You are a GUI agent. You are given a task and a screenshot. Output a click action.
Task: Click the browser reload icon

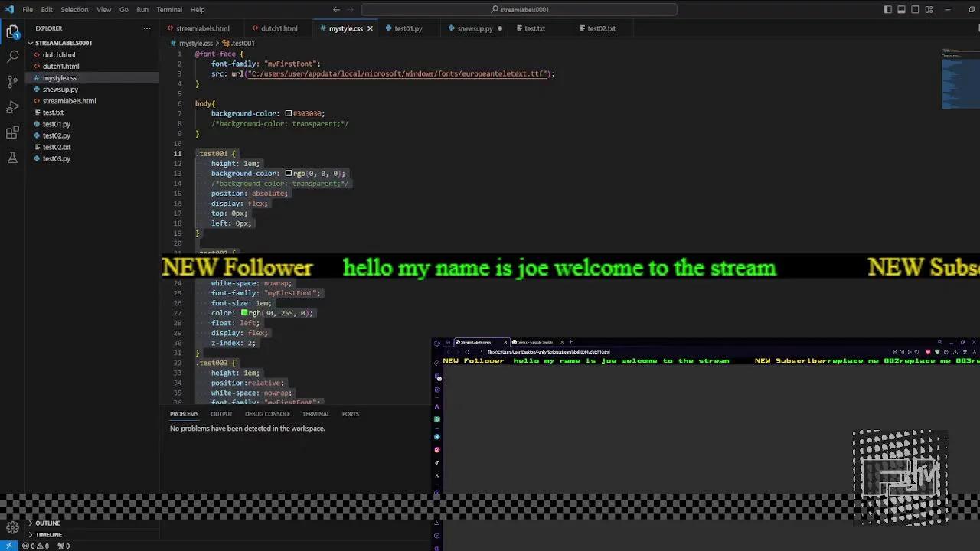coord(467,352)
